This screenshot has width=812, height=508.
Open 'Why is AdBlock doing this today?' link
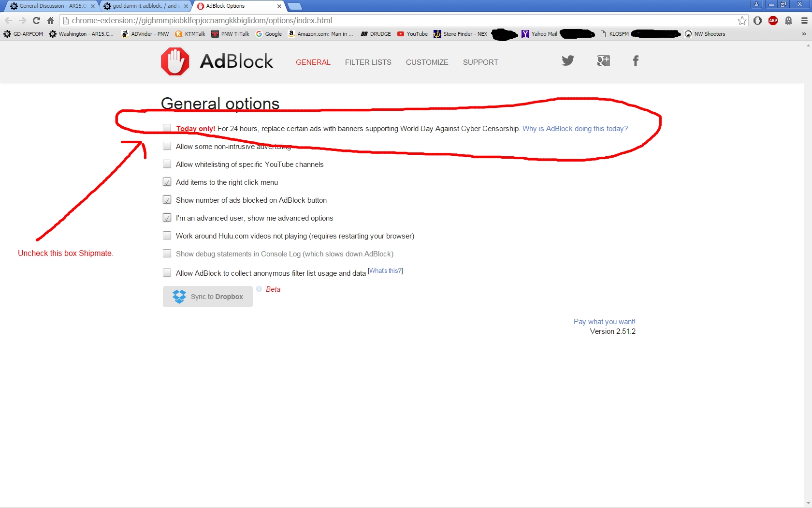pyautogui.click(x=575, y=129)
